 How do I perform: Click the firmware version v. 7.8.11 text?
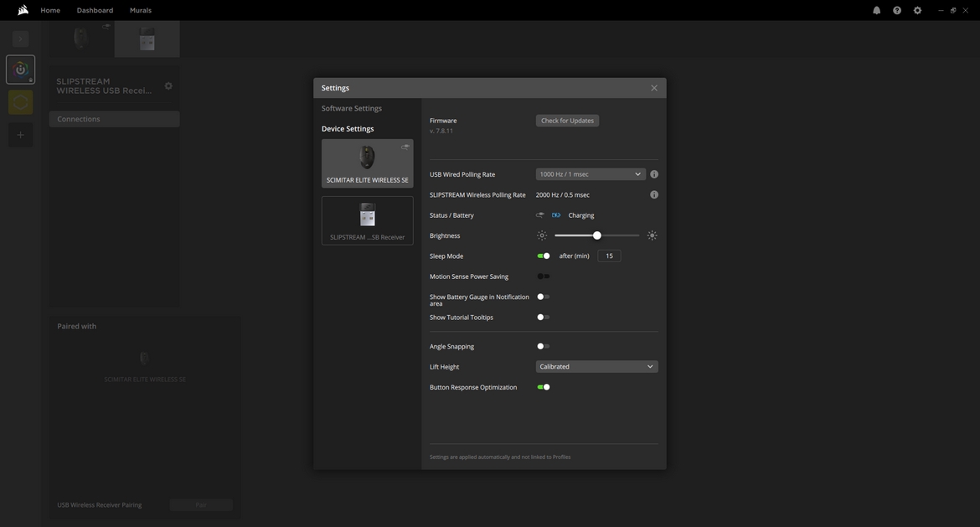coord(441,132)
